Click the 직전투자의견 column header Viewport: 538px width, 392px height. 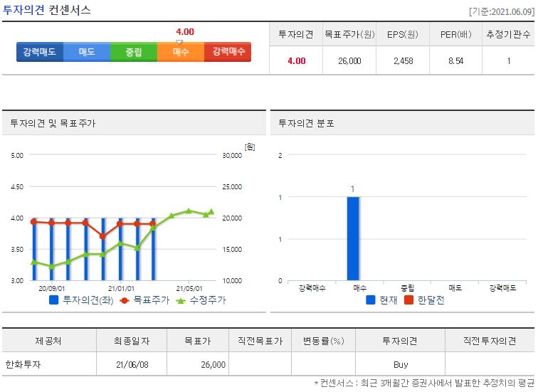pyautogui.click(x=490, y=341)
